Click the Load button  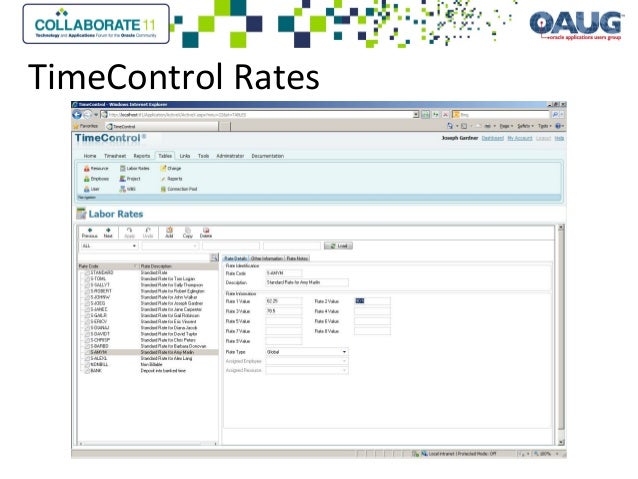[x=339, y=246]
